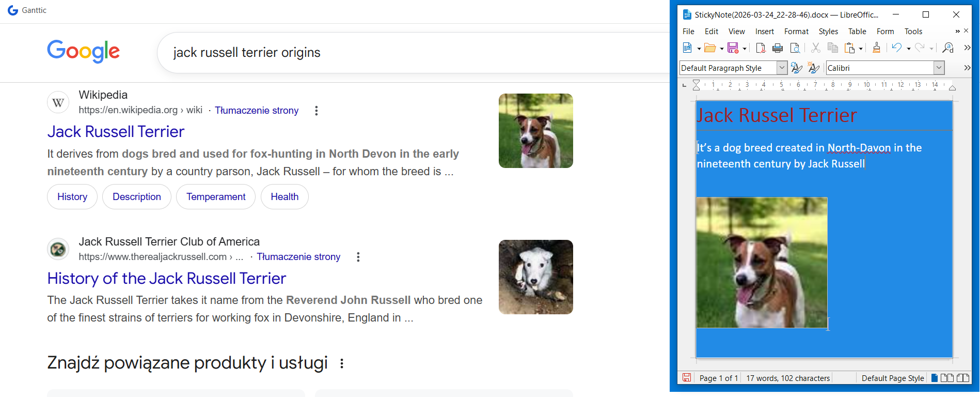Expand the Calibri font name dropdown
980x397 pixels.
(x=939, y=68)
